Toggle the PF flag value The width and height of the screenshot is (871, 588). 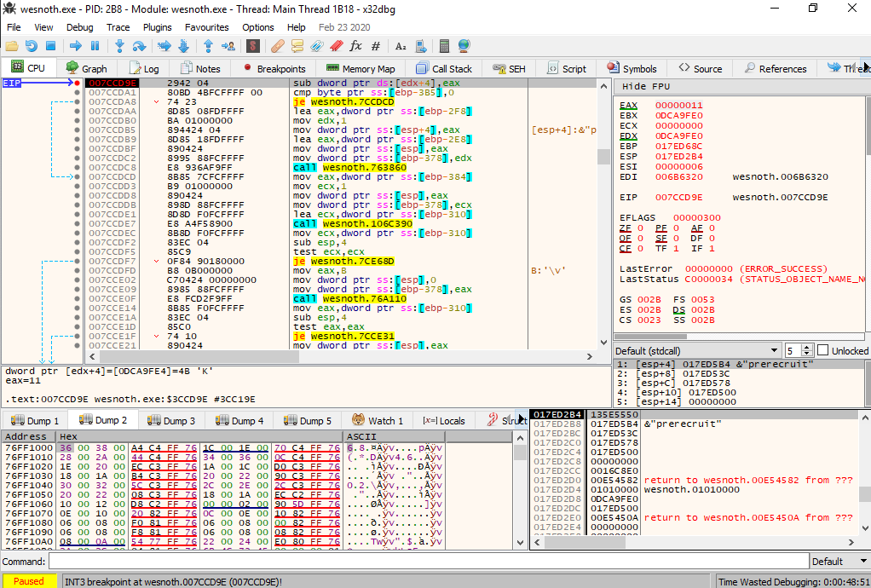tap(676, 228)
